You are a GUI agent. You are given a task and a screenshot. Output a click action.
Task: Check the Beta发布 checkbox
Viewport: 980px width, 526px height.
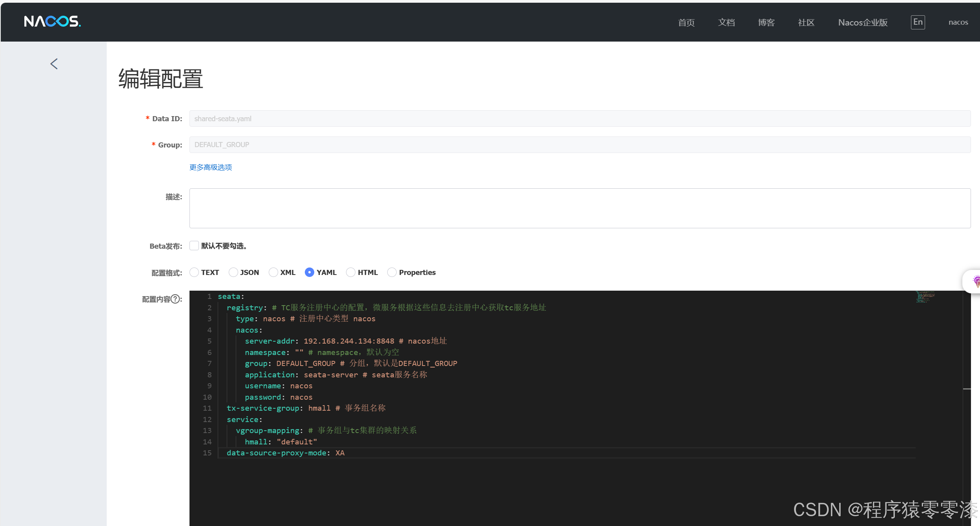point(194,246)
